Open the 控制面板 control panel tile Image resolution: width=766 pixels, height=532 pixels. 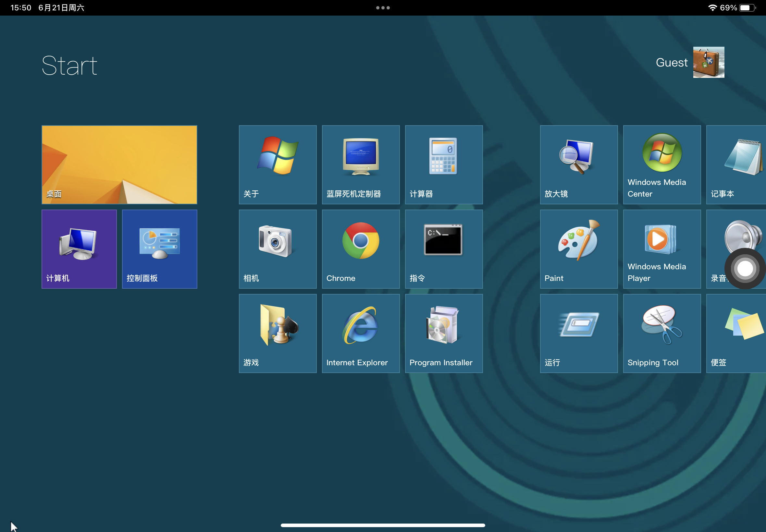[x=160, y=249]
